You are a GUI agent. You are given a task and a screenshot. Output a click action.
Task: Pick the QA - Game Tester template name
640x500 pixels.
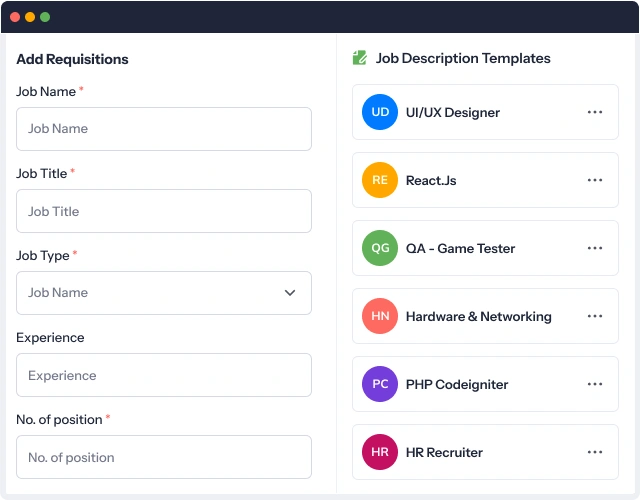[x=460, y=249]
